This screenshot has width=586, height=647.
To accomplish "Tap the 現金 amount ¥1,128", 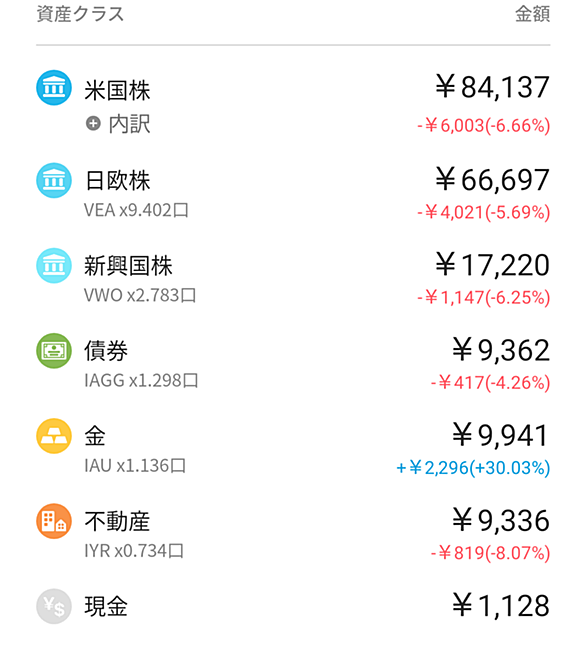I will [x=501, y=606].
